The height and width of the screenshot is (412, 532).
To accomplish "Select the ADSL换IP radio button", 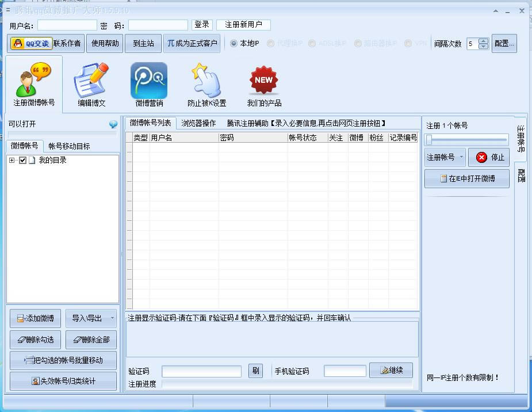I will 312,43.
